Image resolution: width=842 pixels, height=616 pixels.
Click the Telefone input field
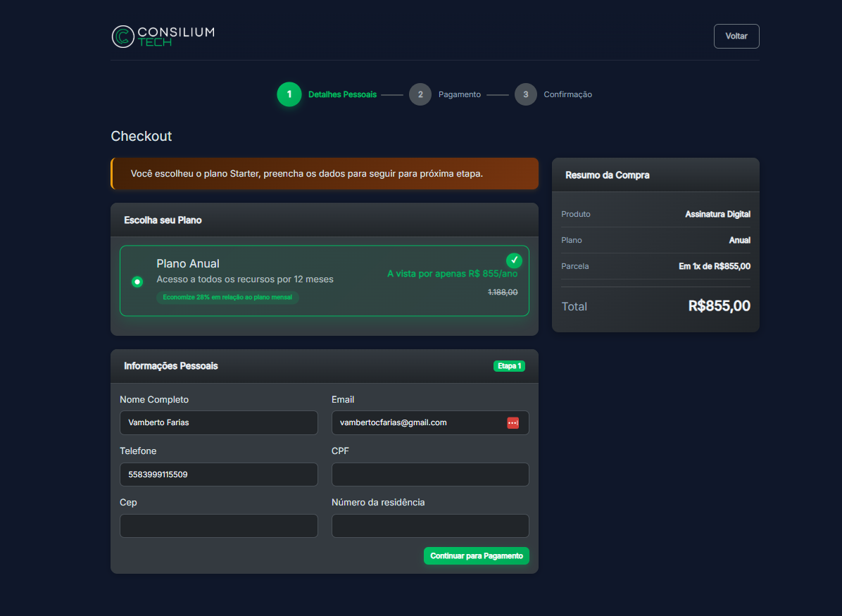218,474
